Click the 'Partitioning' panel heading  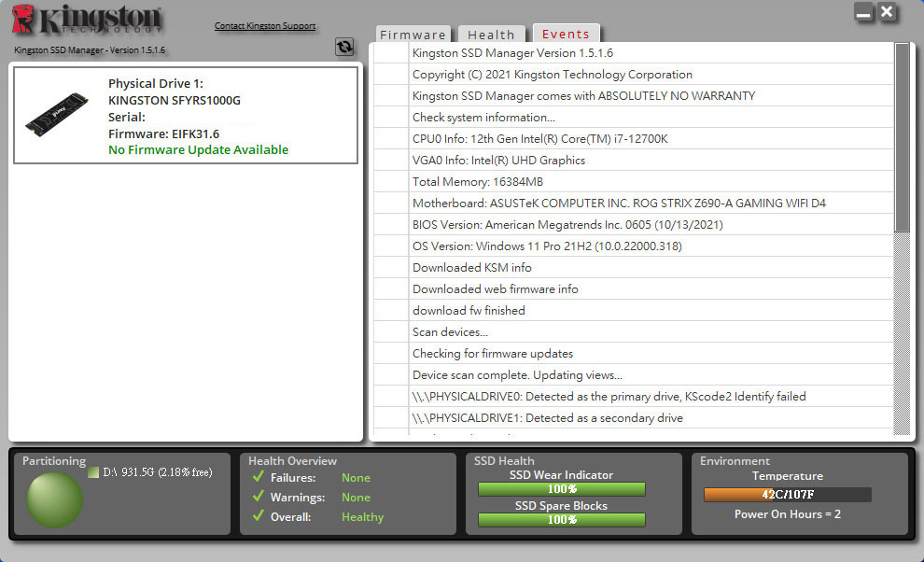click(x=54, y=461)
